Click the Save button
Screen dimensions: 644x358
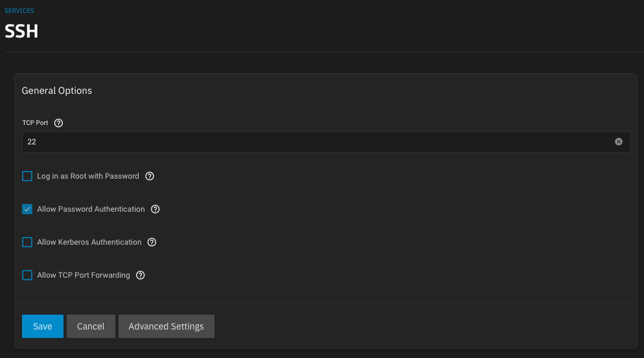43,326
